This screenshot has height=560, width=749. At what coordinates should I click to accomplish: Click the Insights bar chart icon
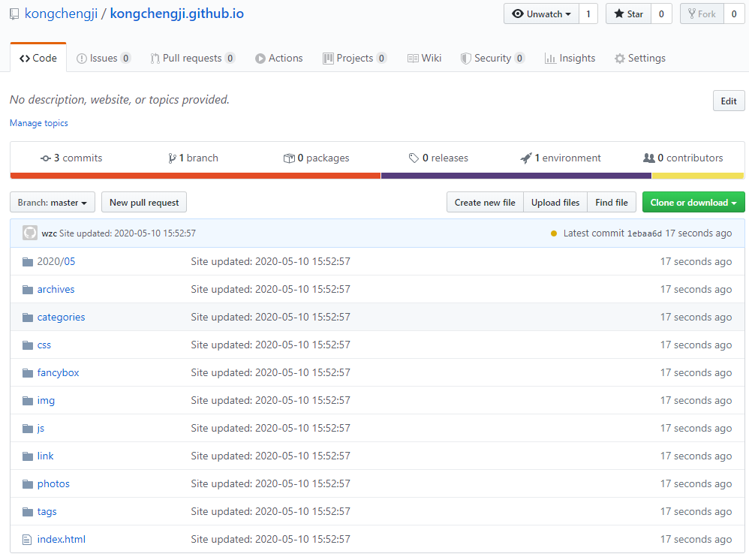(550, 59)
